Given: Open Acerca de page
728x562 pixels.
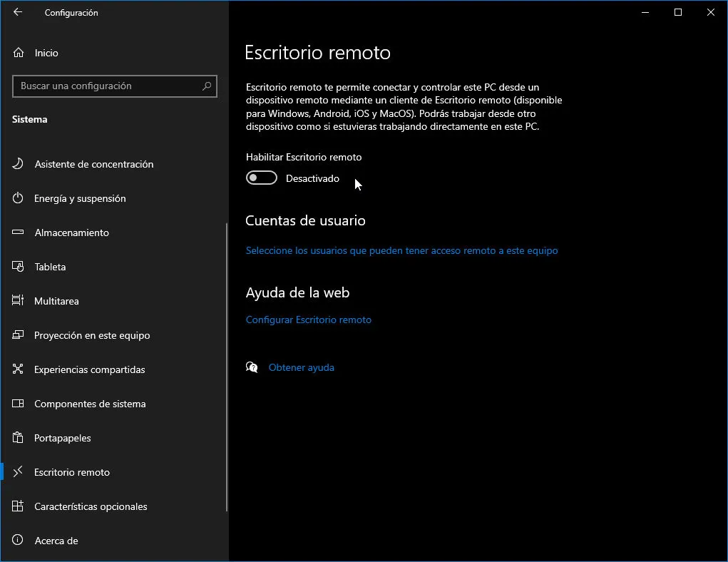Looking at the screenshot, I should tap(114, 541).
